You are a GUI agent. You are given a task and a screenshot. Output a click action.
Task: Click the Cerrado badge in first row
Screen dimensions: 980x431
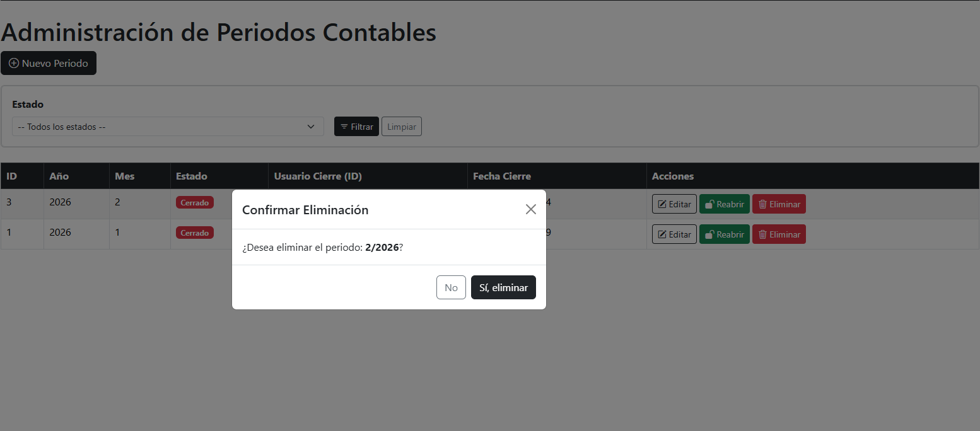tap(194, 202)
